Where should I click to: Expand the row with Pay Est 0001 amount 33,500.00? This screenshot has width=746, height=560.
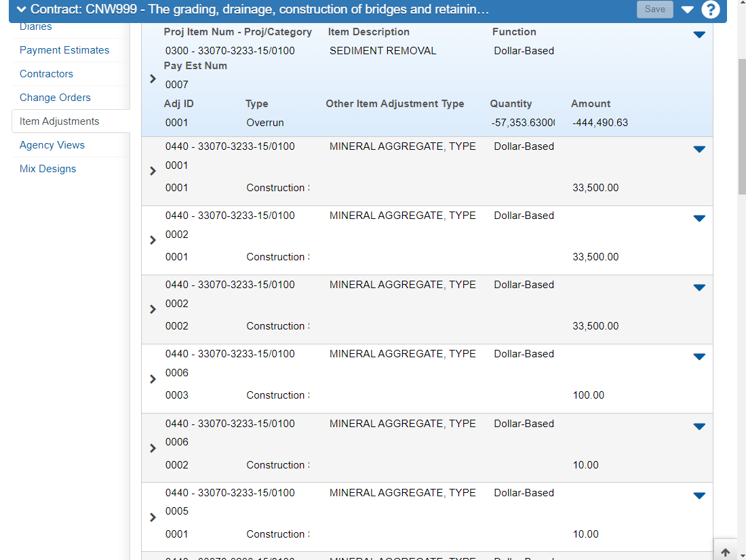click(153, 171)
